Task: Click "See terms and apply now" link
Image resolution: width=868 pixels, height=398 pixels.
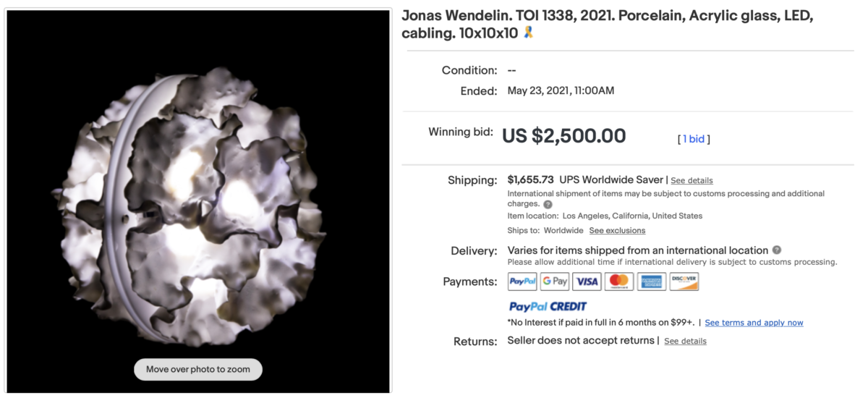Action: 754,323
